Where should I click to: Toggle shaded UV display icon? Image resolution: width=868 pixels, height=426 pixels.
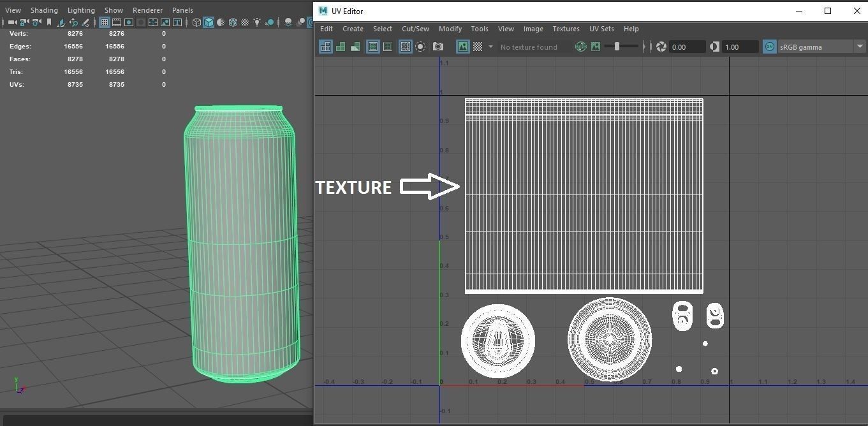pyautogui.click(x=341, y=47)
